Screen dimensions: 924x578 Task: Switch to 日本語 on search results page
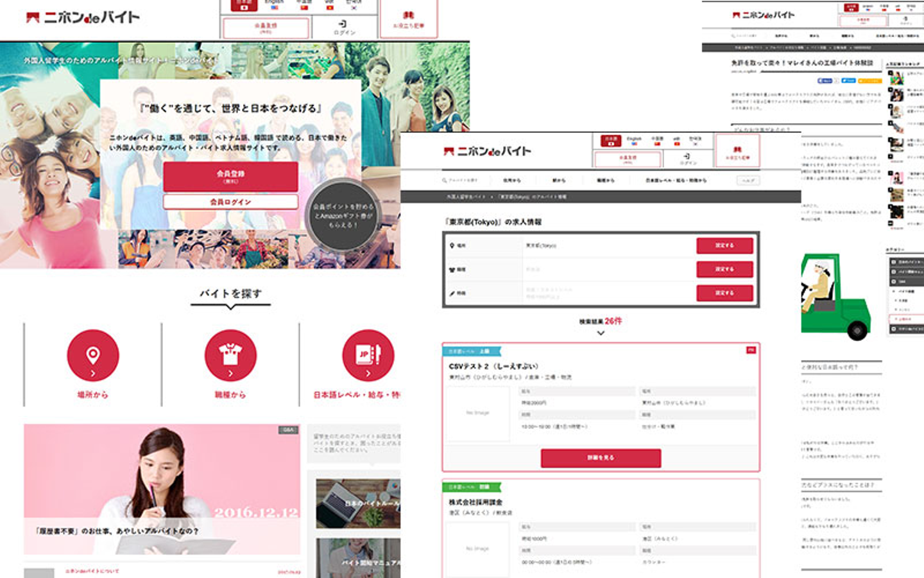[x=611, y=140]
